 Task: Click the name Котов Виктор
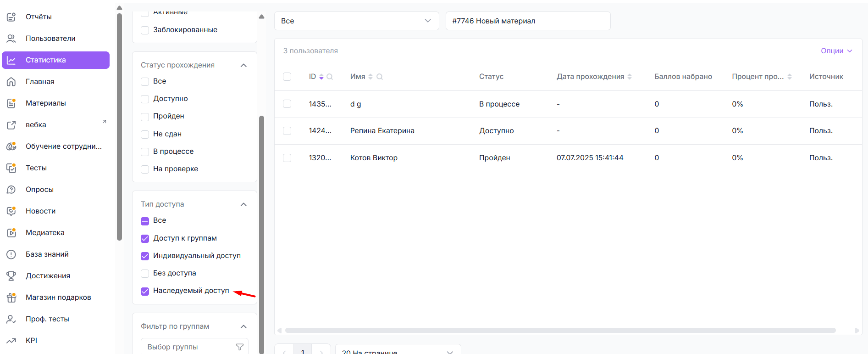[374, 158]
